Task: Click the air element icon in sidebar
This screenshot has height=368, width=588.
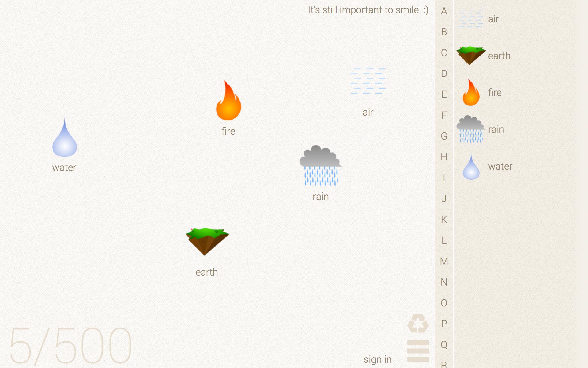Action: click(x=471, y=18)
